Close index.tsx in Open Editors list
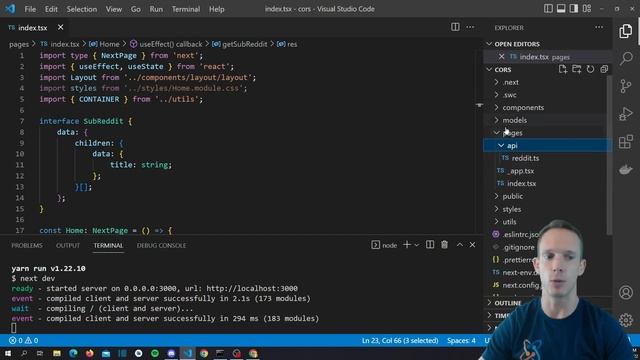The image size is (640, 360). click(501, 56)
